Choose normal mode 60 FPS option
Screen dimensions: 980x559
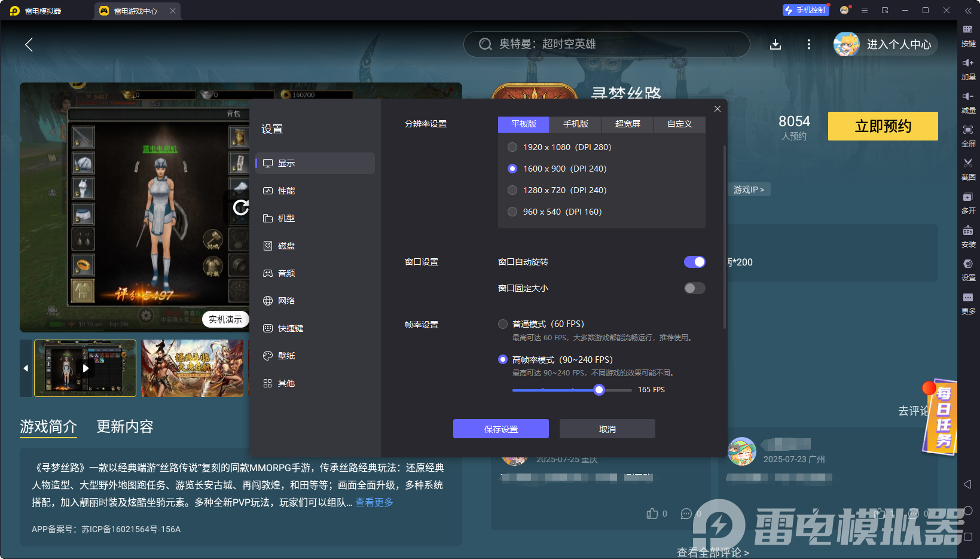pyautogui.click(x=503, y=324)
